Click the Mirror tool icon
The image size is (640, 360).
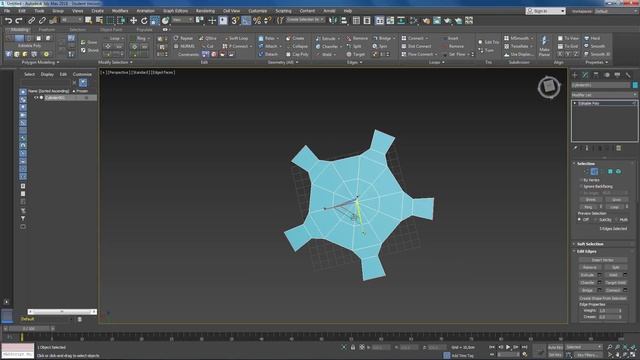tap(333, 20)
